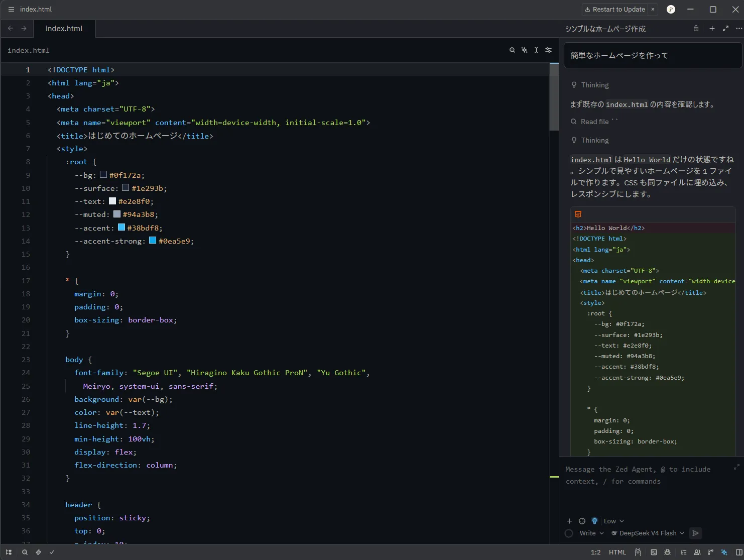Click the HTML file icon in diff card
This screenshot has width=744, height=560.
click(x=578, y=214)
